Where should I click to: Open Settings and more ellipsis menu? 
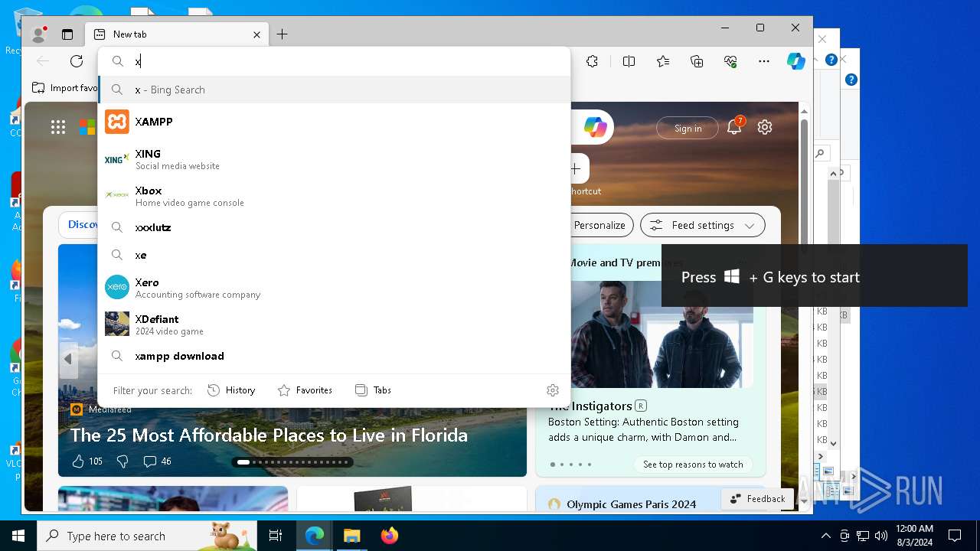(763, 61)
